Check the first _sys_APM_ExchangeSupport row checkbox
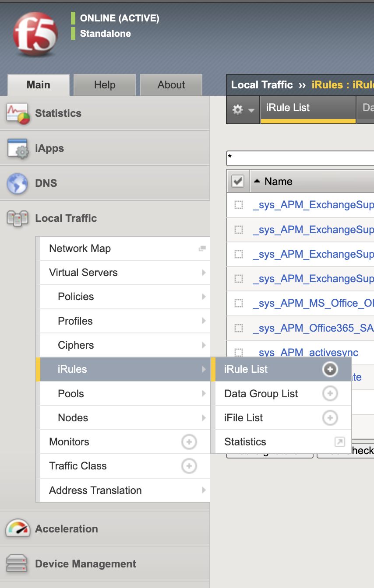Image resolution: width=374 pixels, height=588 pixels. tap(238, 205)
